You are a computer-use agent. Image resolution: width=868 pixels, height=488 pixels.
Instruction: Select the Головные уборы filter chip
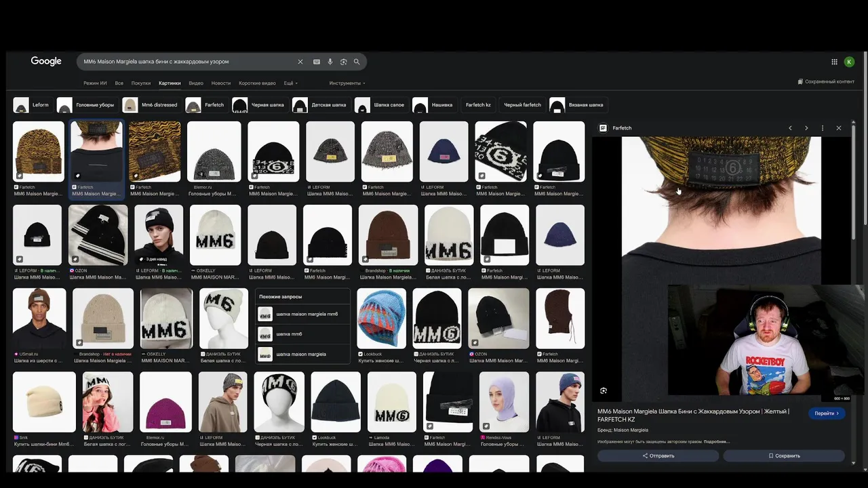coord(86,105)
